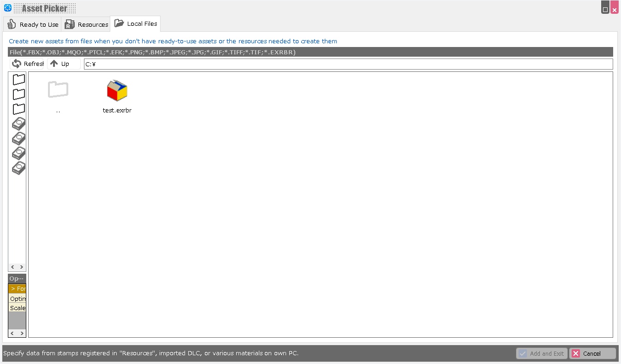
Task: Open the second disk drive in sidebar
Action: point(18,138)
